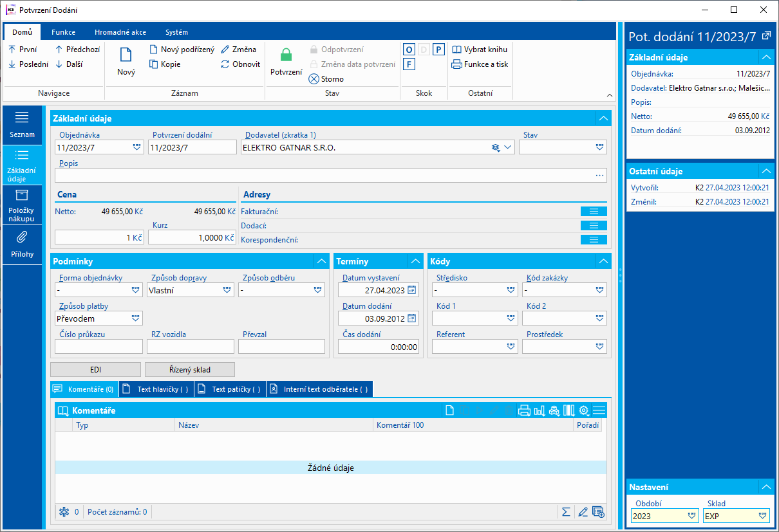The height and width of the screenshot is (532, 779).
Task: Jump with the P skok icon
Action: point(438,50)
